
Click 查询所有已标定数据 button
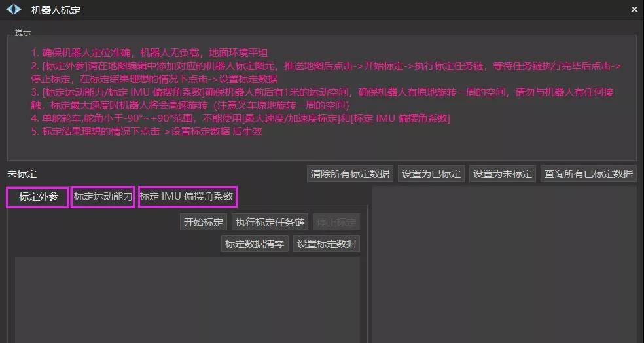click(x=588, y=173)
